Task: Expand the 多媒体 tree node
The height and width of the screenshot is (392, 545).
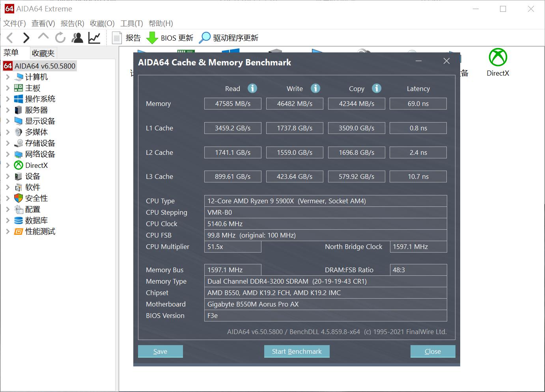Action: [7, 132]
